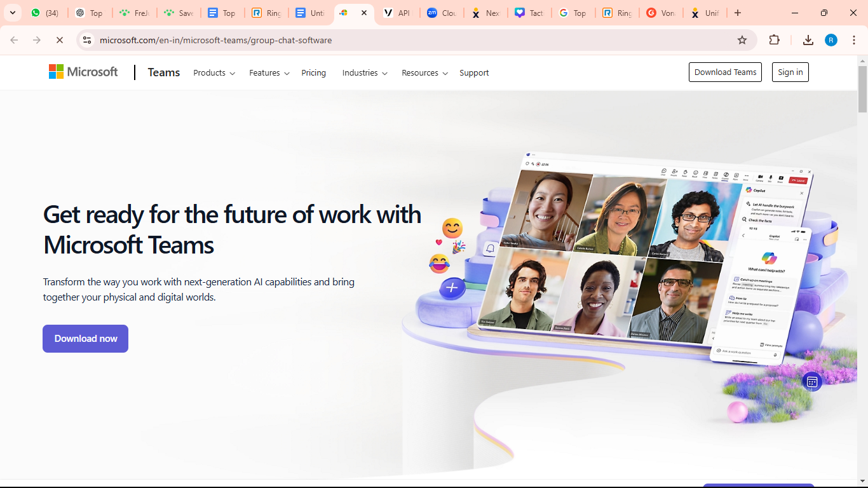
Task: Select the Pricing menu item
Action: 313,72
